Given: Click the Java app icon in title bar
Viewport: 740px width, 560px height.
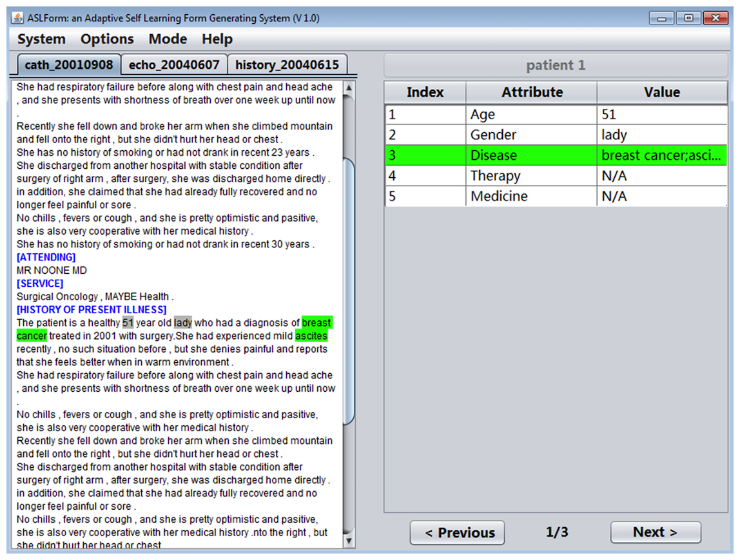Looking at the screenshot, I should click(x=18, y=17).
